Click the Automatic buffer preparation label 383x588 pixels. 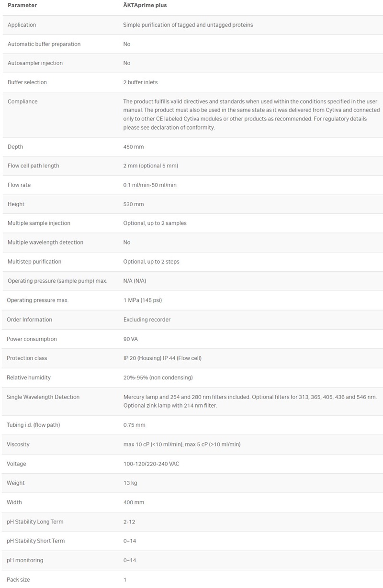44,44
